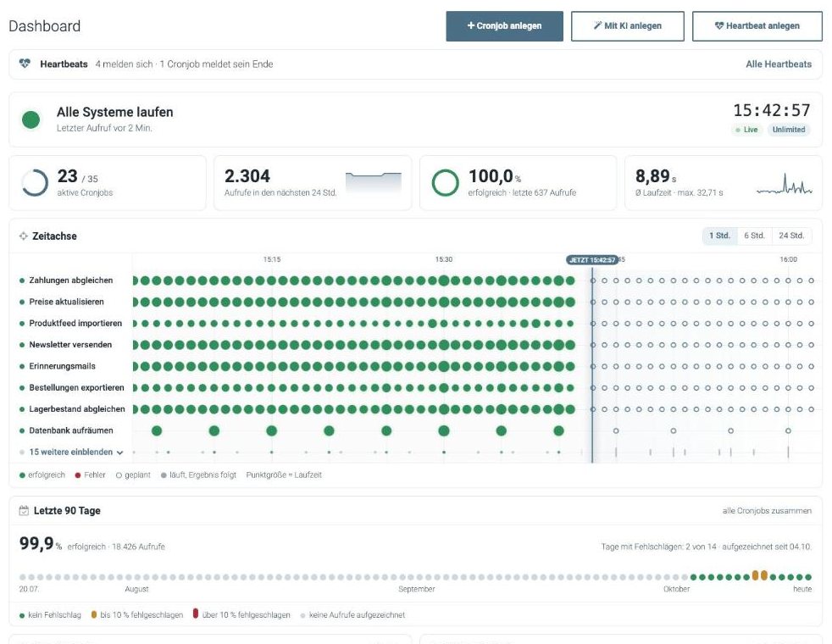832x644 pixels.
Task: Click the 15:42:57 clock display
Action: [772, 110]
